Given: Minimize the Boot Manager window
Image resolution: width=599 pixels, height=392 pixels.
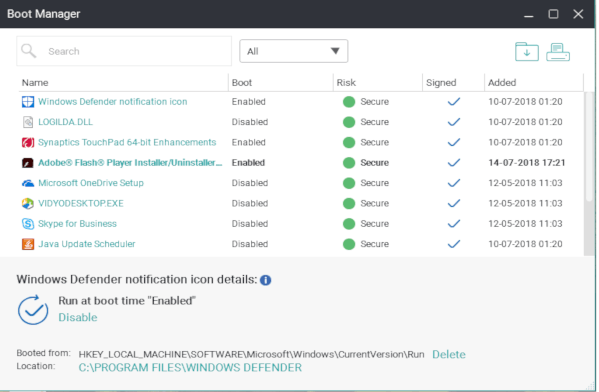Looking at the screenshot, I should [529, 15].
